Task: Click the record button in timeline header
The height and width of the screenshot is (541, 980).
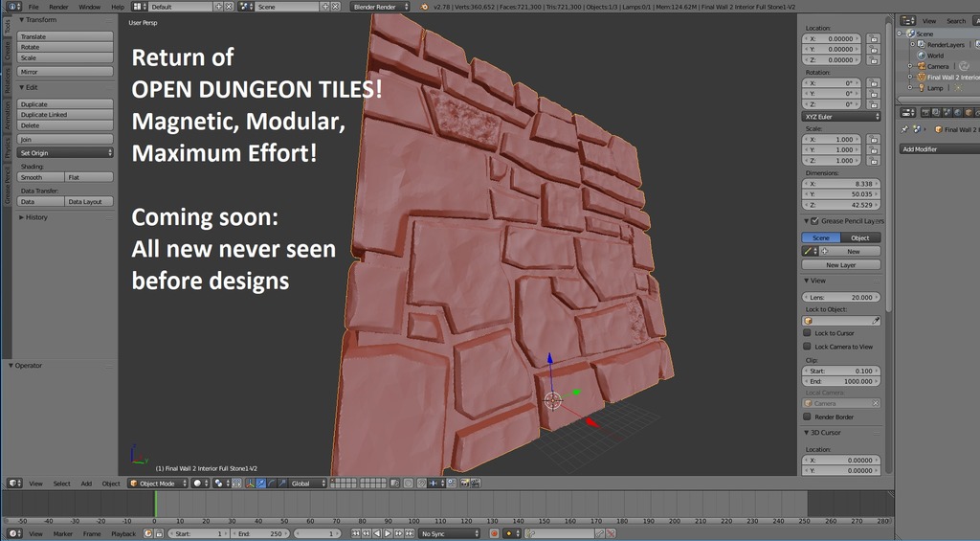Action: 495,533
